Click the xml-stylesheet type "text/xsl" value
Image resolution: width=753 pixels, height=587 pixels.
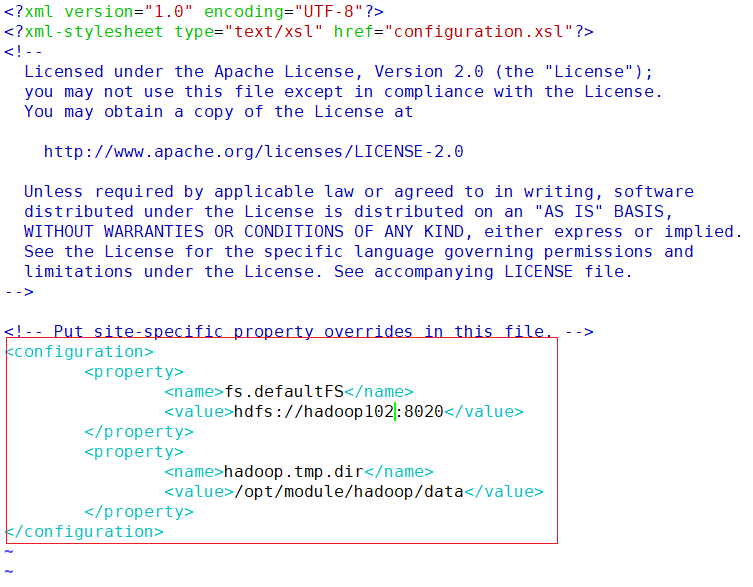pyautogui.click(x=274, y=32)
